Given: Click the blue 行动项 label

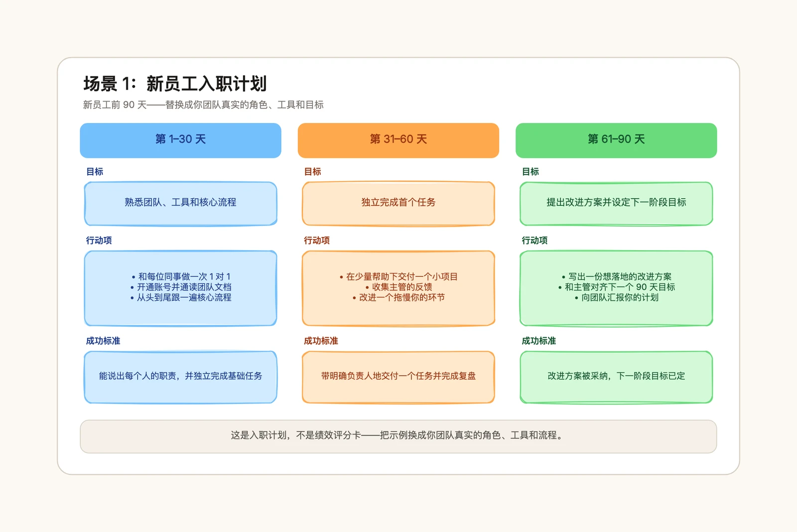Looking at the screenshot, I should coord(99,241).
